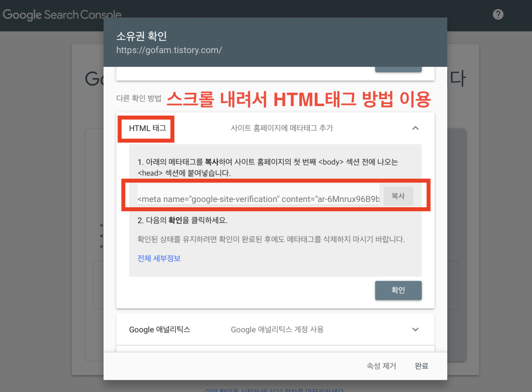Viewport: 532px width, 392px height.
Task: Click 속성 제거 to remove property
Action: [381, 366]
